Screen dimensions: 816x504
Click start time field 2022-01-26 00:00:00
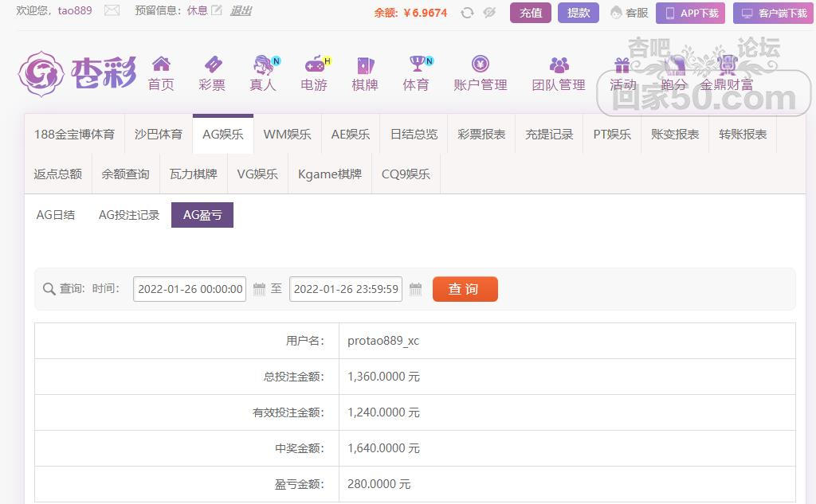click(190, 289)
